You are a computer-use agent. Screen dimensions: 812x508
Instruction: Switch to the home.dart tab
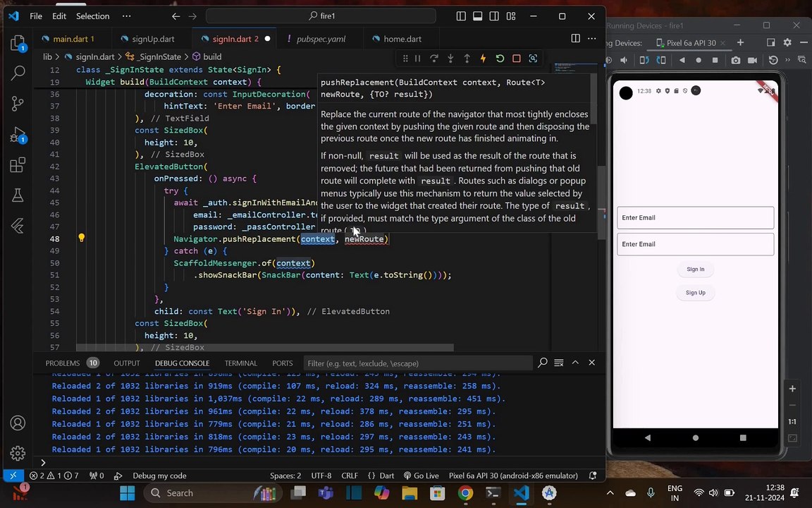point(402,39)
